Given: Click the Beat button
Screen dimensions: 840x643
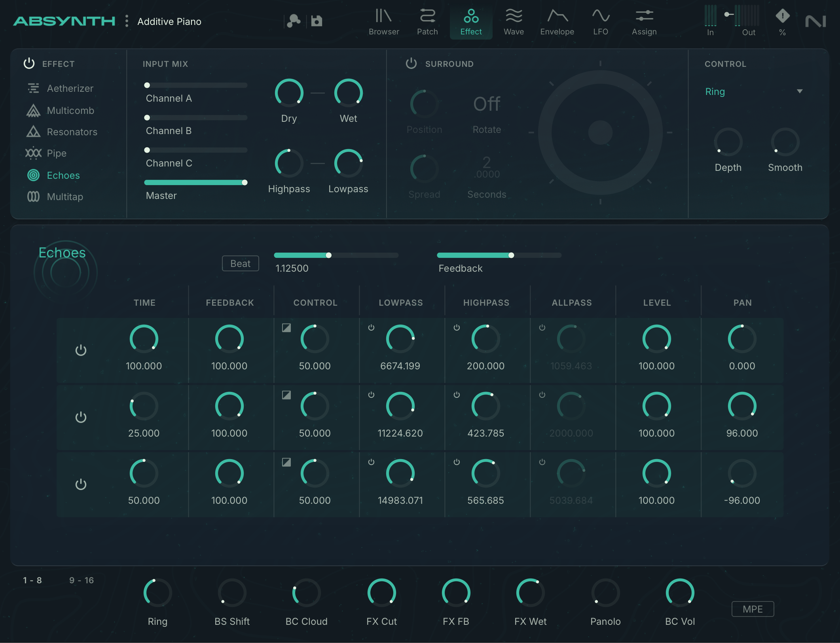Looking at the screenshot, I should point(241,264).
